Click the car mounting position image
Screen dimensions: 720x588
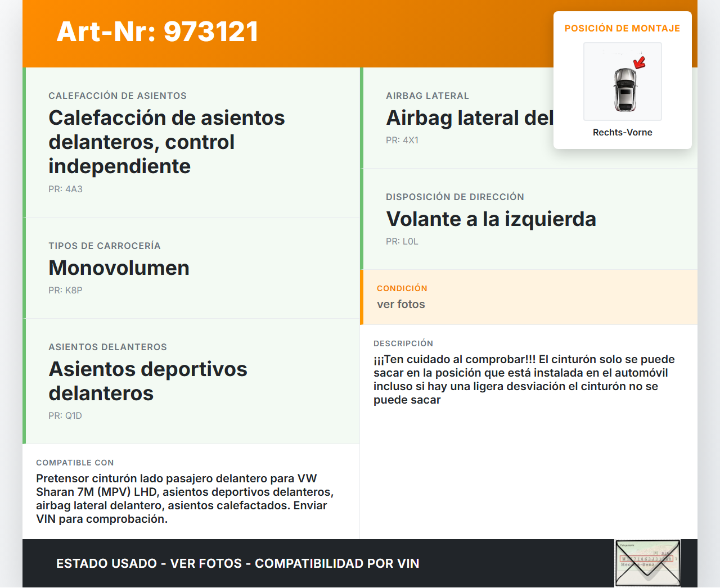point(623,82)
